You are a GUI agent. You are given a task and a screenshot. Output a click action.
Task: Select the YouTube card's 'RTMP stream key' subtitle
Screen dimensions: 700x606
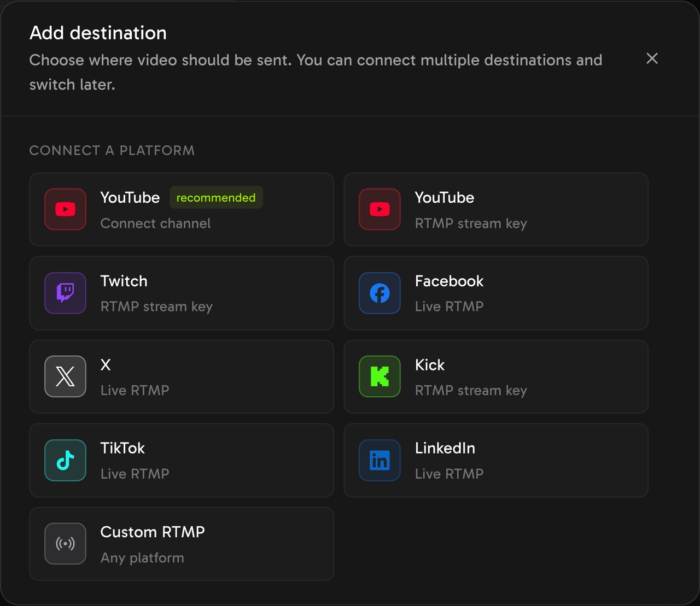[x=471, y=223]
